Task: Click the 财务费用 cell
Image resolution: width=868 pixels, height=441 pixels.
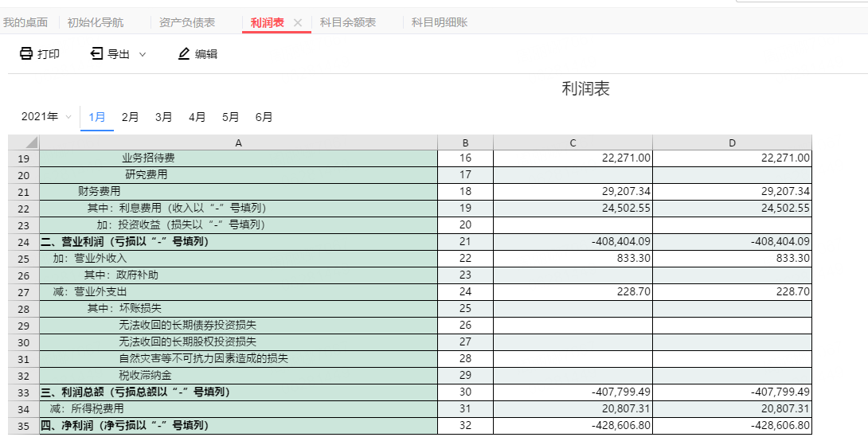Action: (239, 192)
